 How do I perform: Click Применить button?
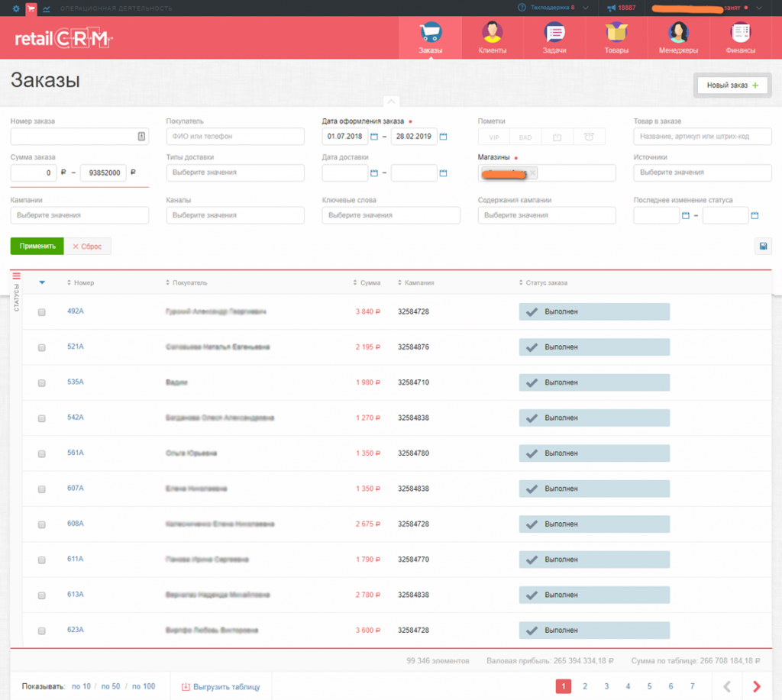[37, 247]
